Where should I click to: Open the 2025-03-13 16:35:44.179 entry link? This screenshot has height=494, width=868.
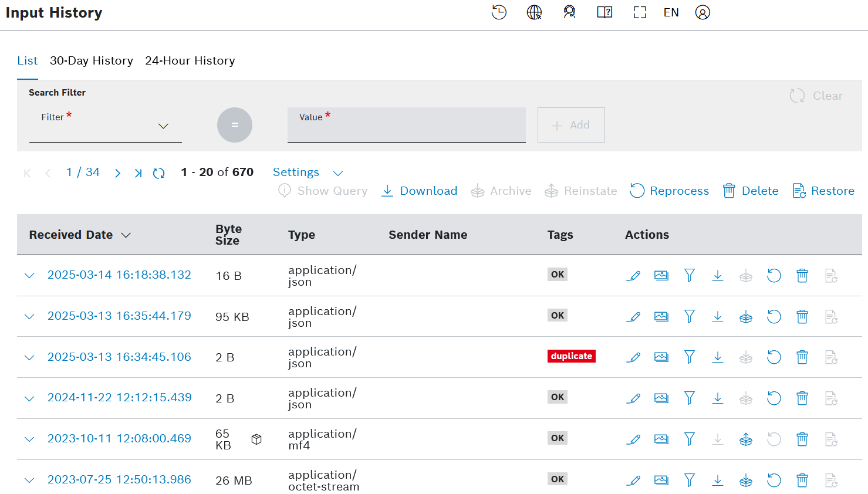point(119,316)
